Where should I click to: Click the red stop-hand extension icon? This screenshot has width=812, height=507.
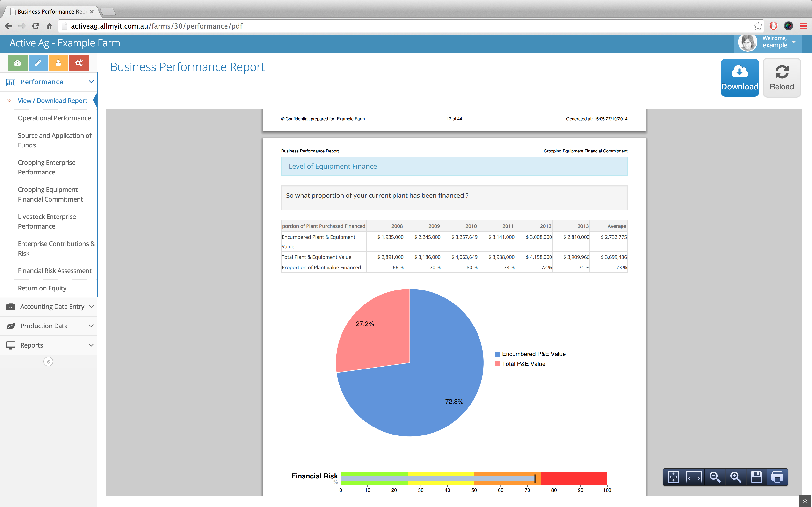773,26
